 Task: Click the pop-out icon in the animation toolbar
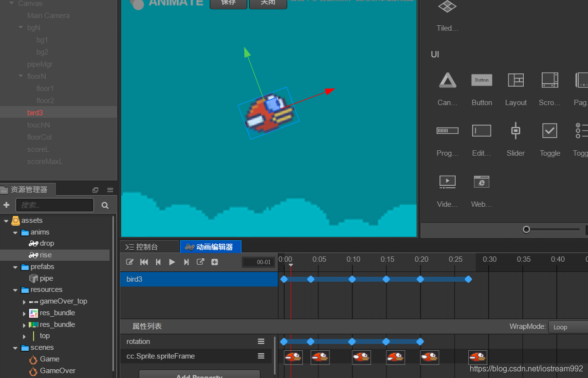coord(200,262)
